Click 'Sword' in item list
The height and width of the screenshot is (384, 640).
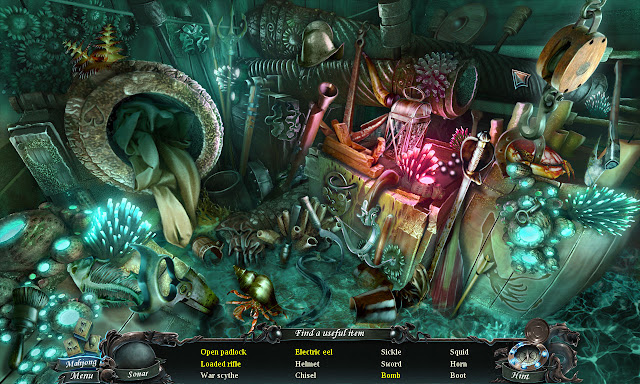tap(391, 364)
